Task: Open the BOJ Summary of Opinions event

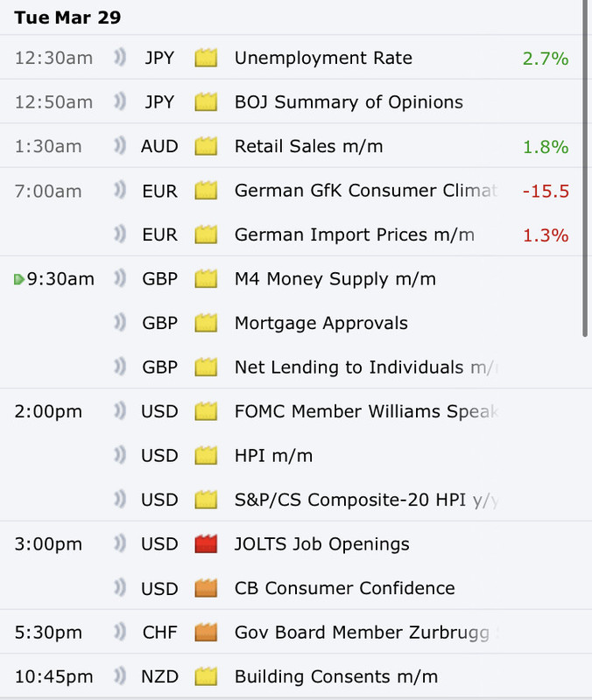Action: pos(349,102)
